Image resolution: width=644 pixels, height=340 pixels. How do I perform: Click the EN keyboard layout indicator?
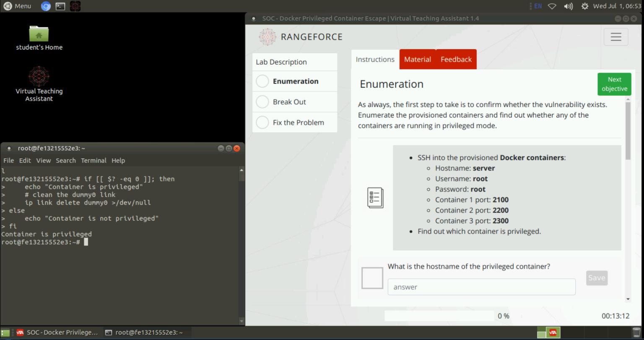point(538,6)
